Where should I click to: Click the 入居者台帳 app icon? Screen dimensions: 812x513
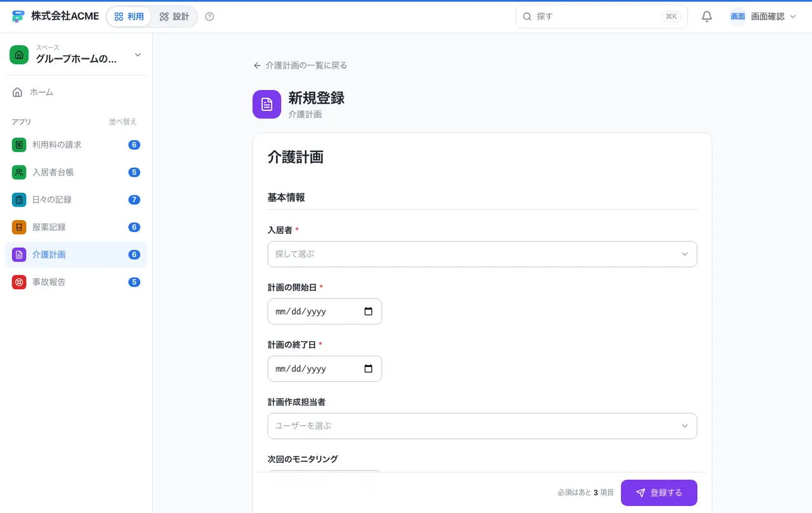[19, 172]
